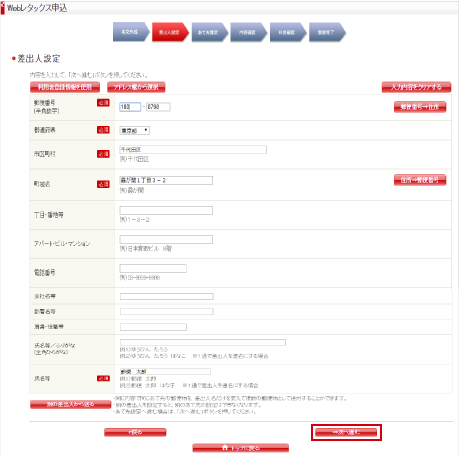Click the 住所→郵便番号 lookup button

[420, 180]
